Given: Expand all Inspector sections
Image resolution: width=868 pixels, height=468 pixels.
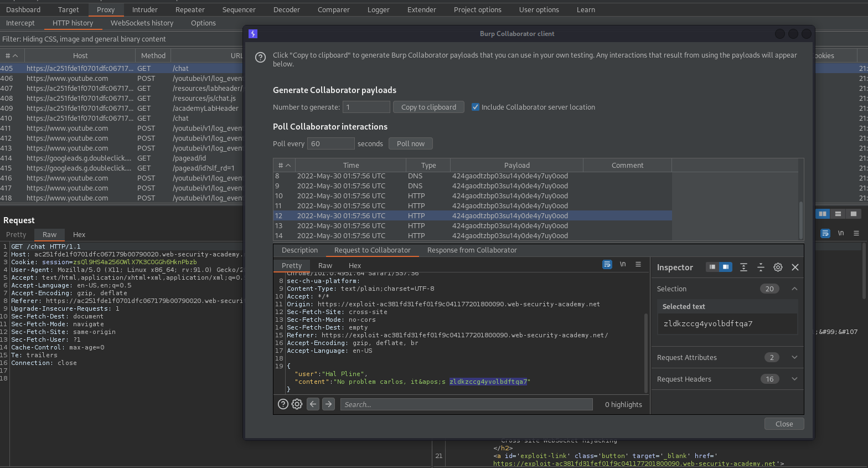Looking at the screenshot, I should (x=743, y=267).
